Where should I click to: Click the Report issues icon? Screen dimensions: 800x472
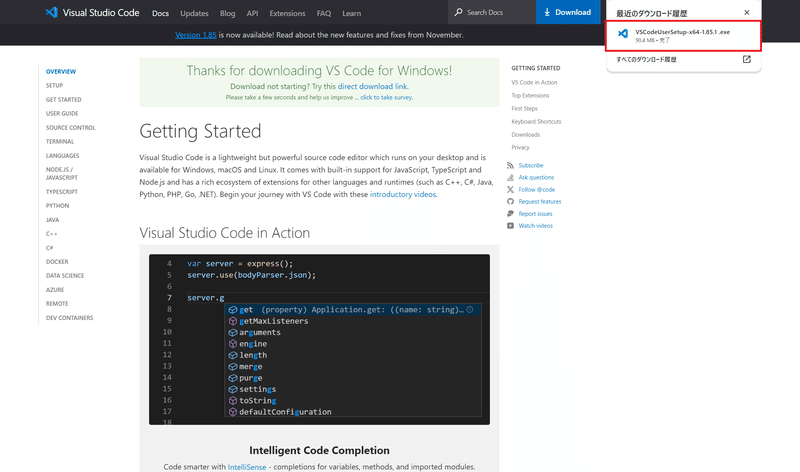coord(510,214)
